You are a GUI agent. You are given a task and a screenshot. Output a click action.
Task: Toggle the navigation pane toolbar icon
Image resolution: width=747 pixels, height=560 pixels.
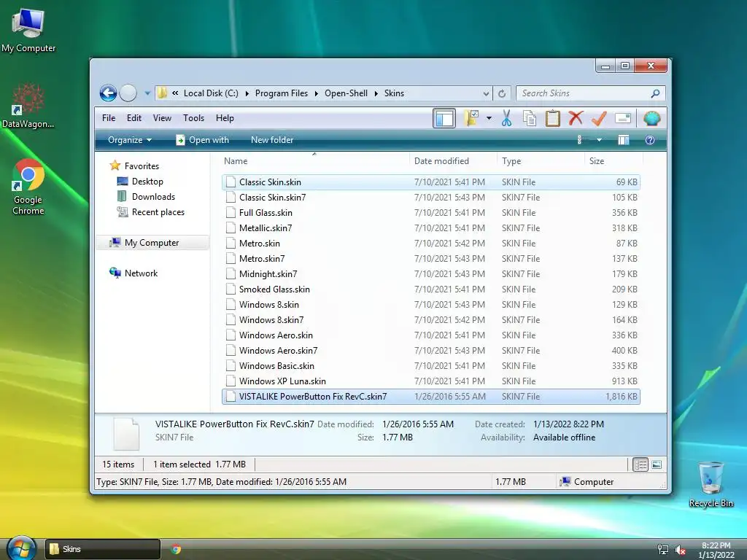click(444, 118)
